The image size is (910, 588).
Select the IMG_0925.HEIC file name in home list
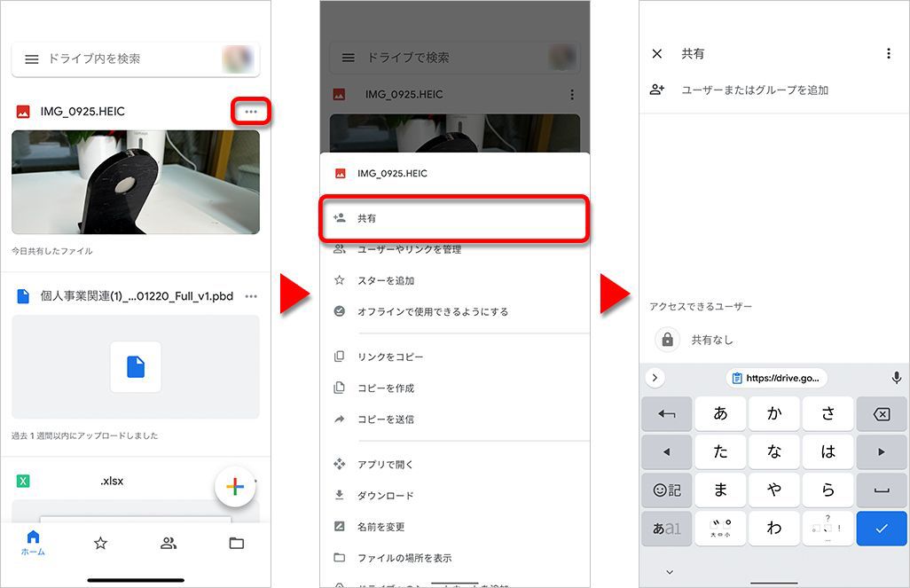pos(82,112)
